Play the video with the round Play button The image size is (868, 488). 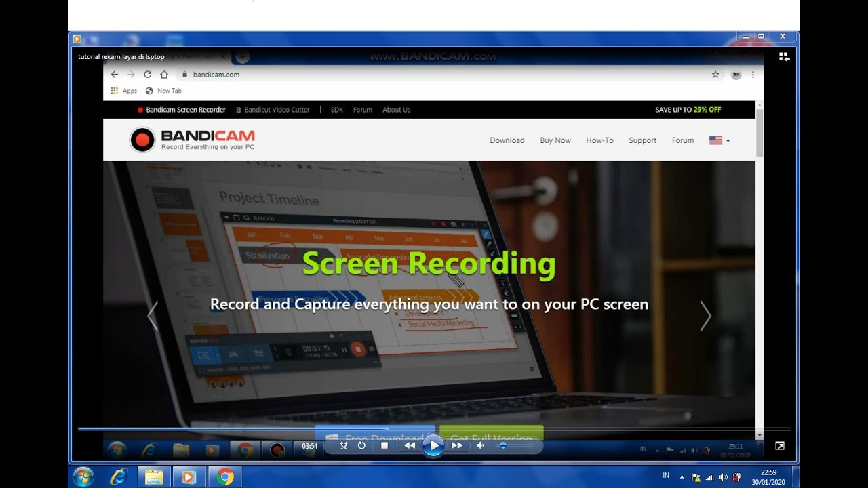tap(433, 445)
